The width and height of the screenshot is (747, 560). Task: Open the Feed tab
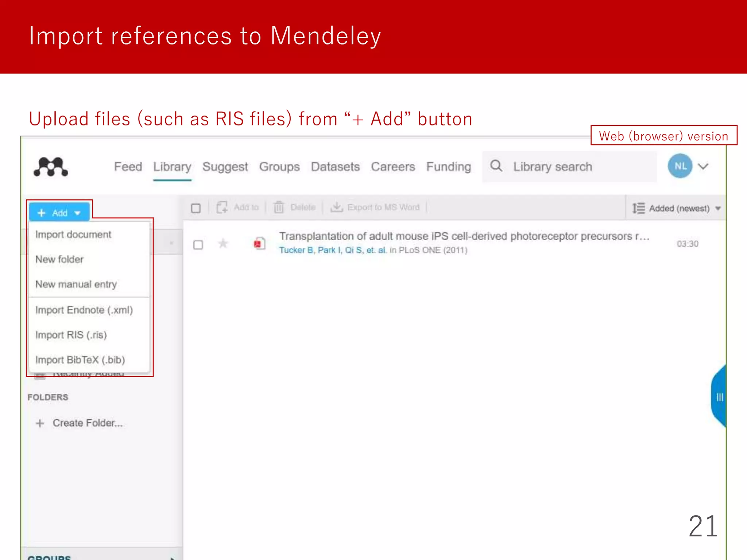128,167
